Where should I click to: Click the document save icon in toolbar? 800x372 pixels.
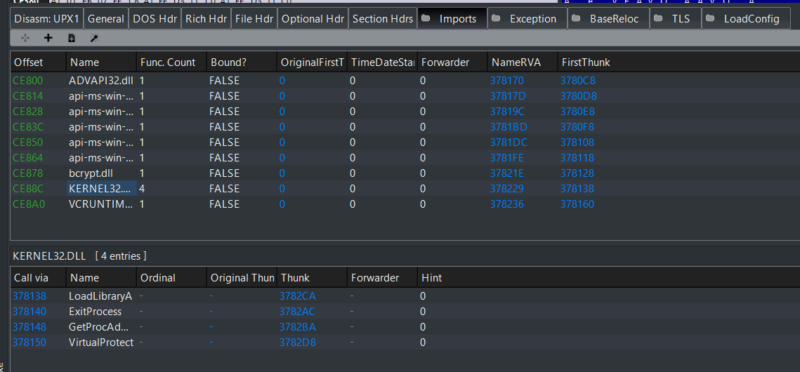[71, 38]
